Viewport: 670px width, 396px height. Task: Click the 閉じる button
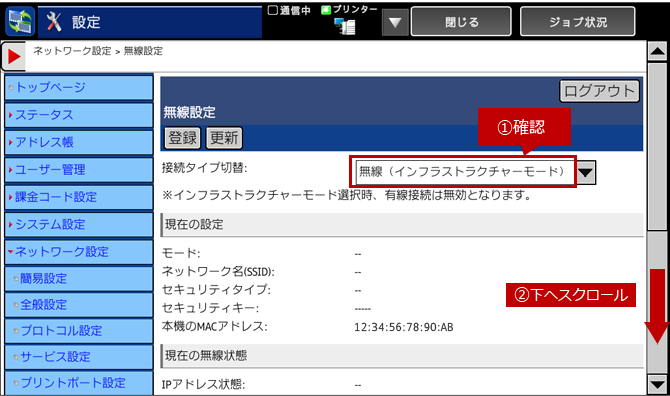click(x=461, y=22)
